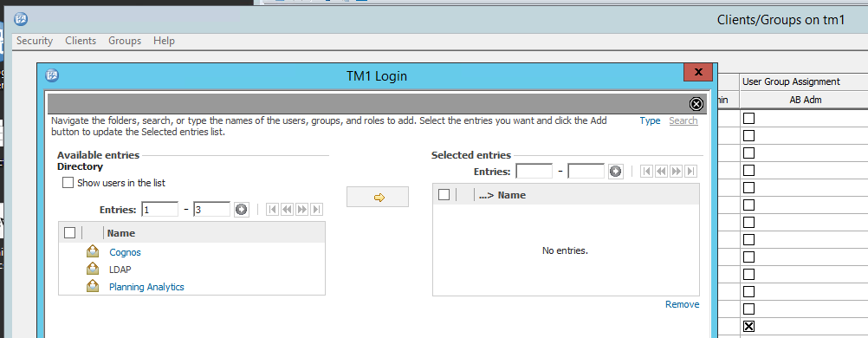Select the LDAP entry text
Image resolution: width=868 pixels, height=338 pixels.
[120, 270]
